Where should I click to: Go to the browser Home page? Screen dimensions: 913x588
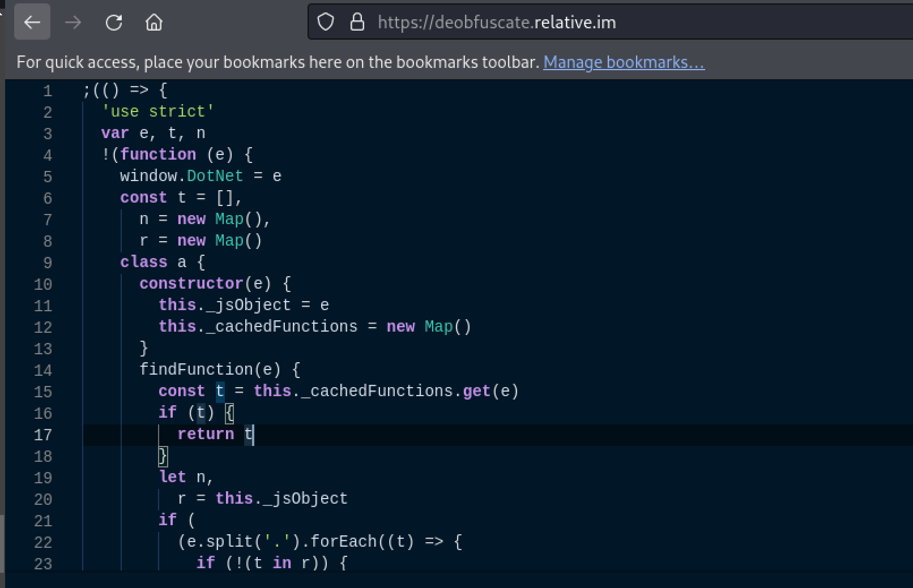click(x=154, y=23)
